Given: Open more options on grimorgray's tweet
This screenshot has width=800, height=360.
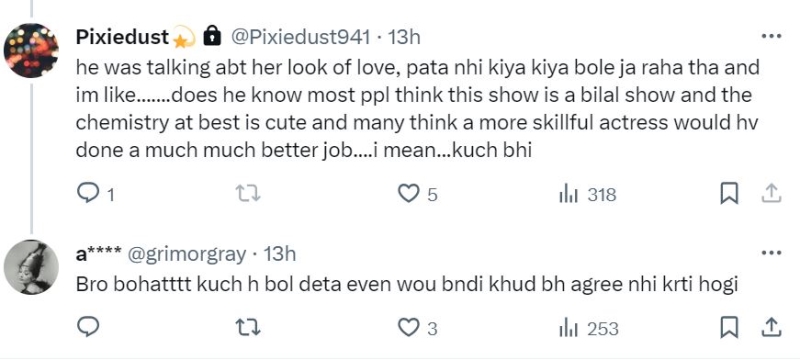Looking at the screenshot, I should coord(771,252).
